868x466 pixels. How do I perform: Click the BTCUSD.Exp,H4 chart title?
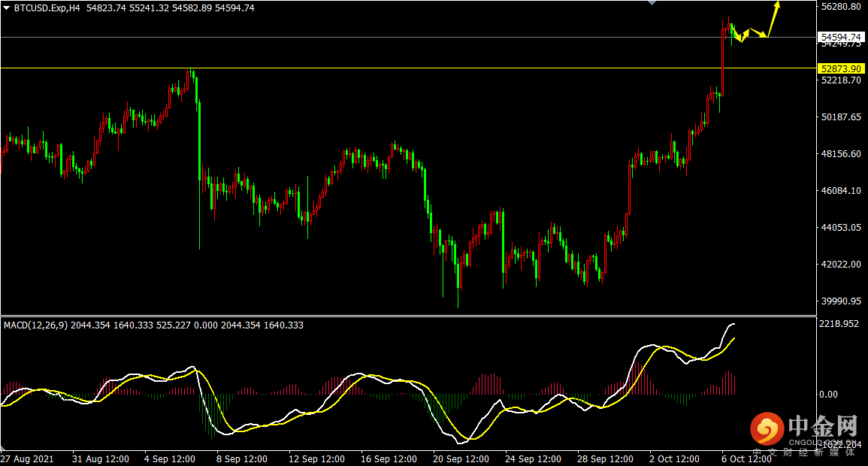pyautogui.click(x=47, y=8)
